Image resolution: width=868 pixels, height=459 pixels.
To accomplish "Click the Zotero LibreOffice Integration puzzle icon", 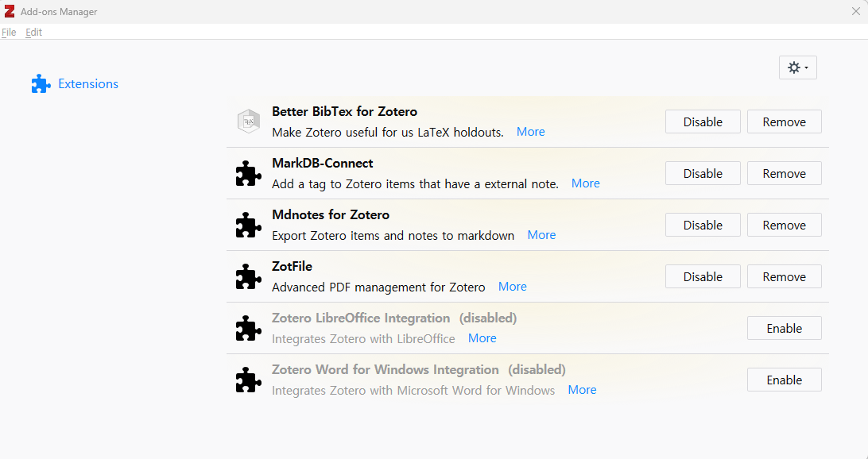I will pos(249,328).
